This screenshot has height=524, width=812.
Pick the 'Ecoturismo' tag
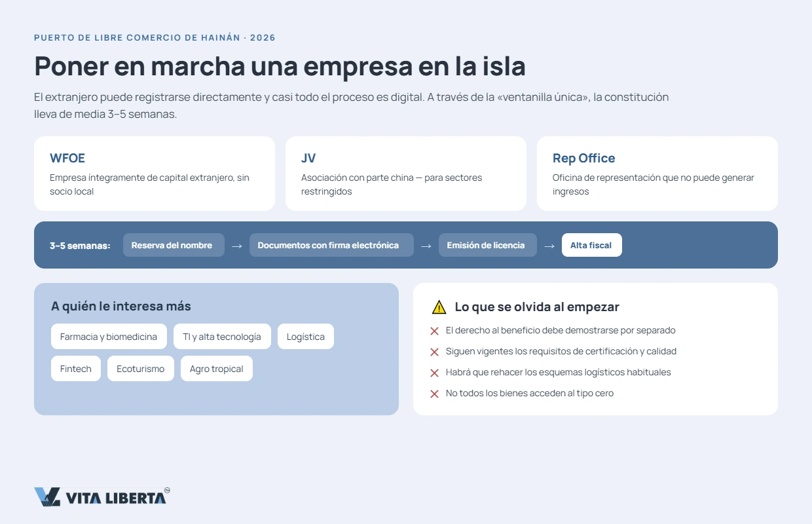click(141, 369)
